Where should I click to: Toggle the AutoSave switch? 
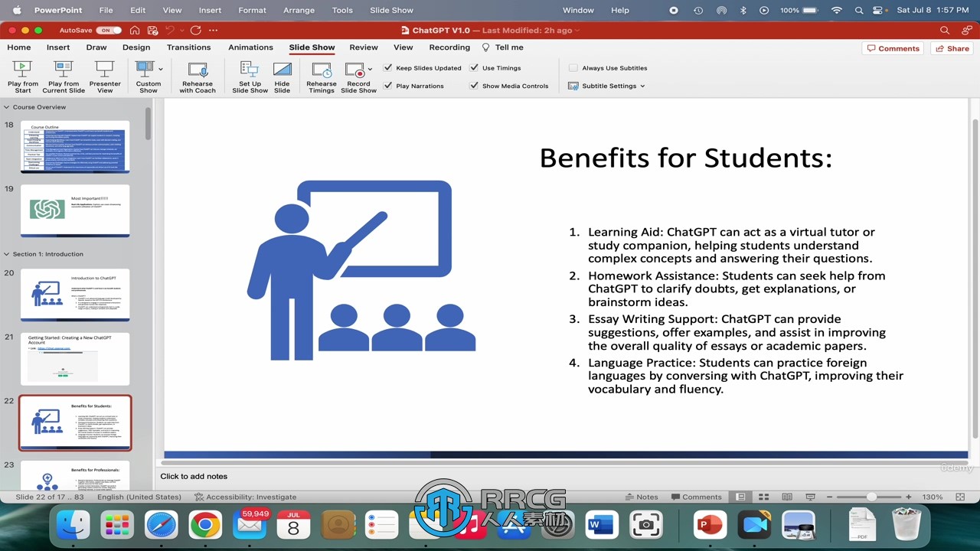coord(109,30)
